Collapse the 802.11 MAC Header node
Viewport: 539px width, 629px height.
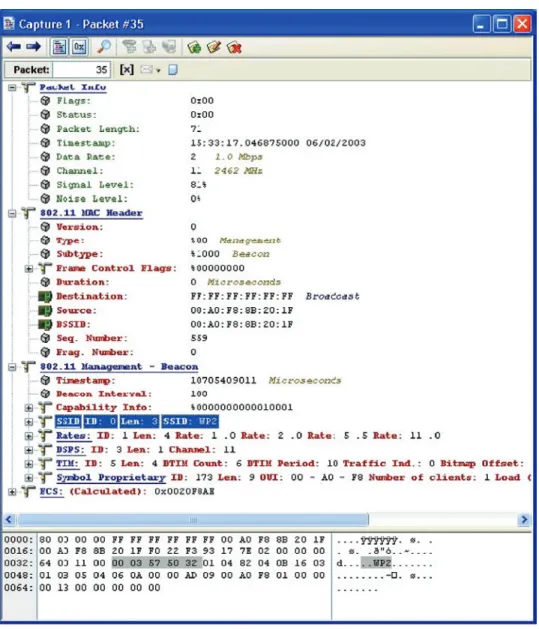[12, 213]
